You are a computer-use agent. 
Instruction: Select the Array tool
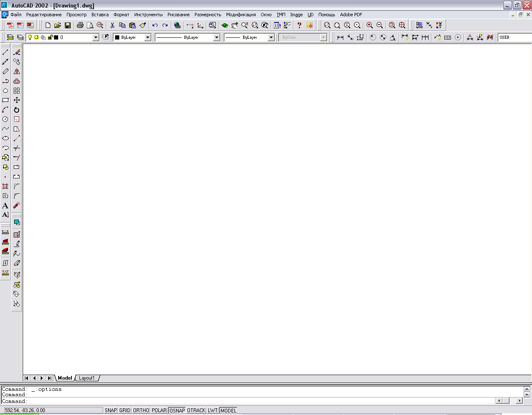[x=17, y=91]
